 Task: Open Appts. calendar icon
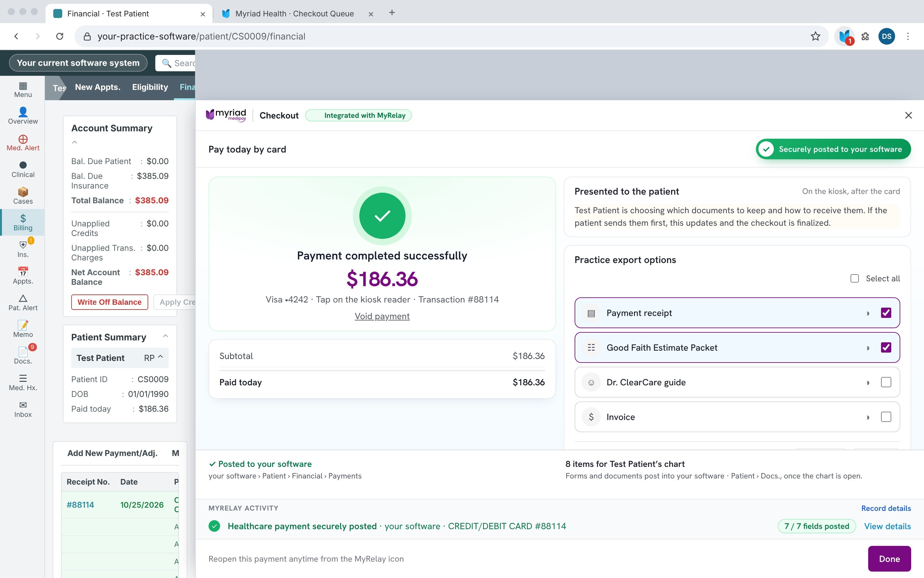click(23, 276)
